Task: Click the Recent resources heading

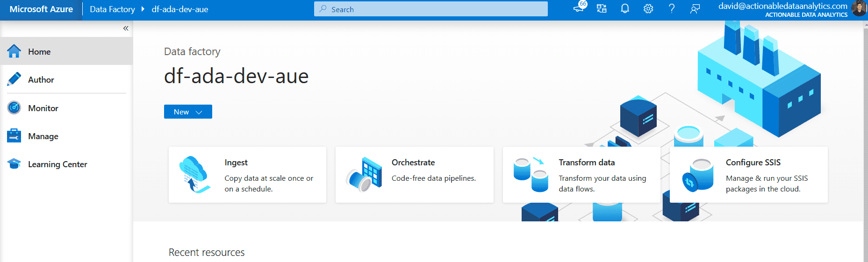Action: (x=207, y=252)
